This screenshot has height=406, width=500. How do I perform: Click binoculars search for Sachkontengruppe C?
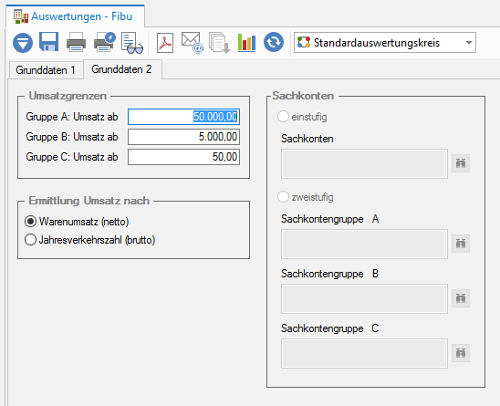pyautogui.click(x=461, y=353)
